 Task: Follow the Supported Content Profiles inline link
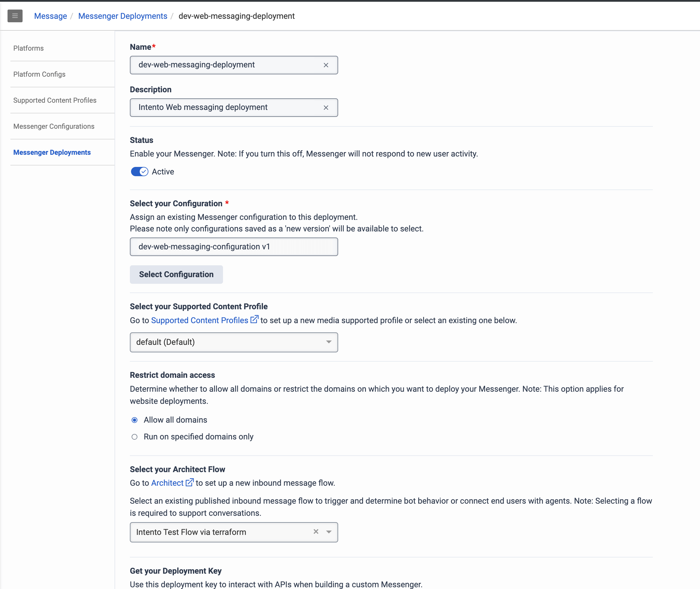[x=200, y=320]
